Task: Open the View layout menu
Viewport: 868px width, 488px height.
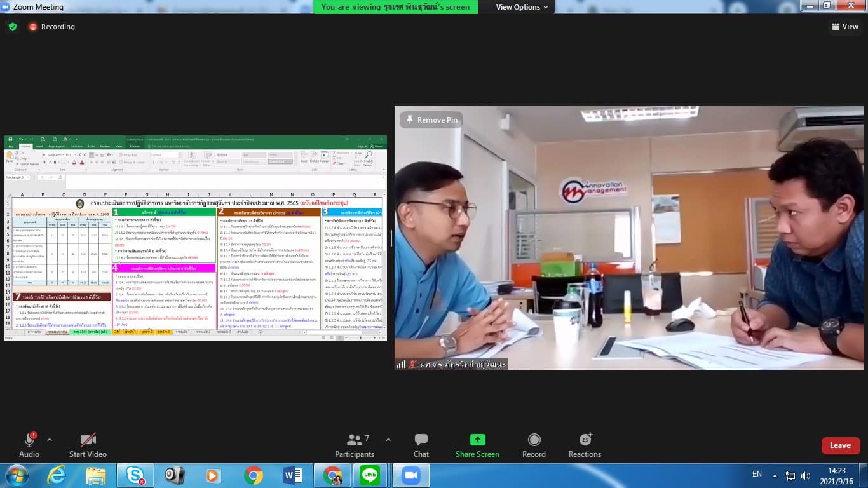Action: [845, 27]
